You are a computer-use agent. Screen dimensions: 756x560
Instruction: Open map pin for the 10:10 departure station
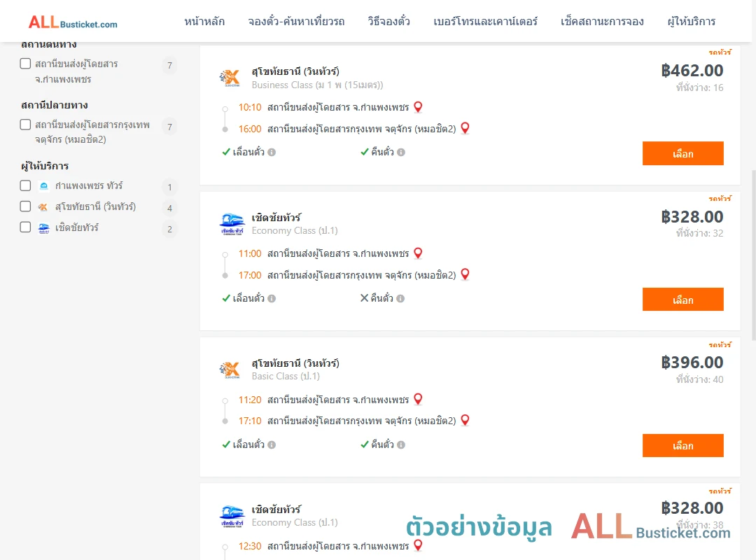[x=418, y=107]
